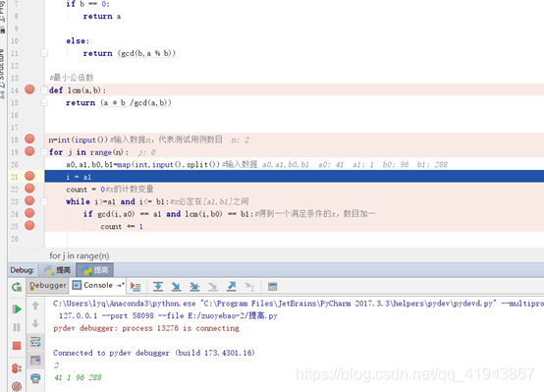Collapse the while loop fold on line 23
The height and width of the screenshot is (392, 544).
pos(44,201)
